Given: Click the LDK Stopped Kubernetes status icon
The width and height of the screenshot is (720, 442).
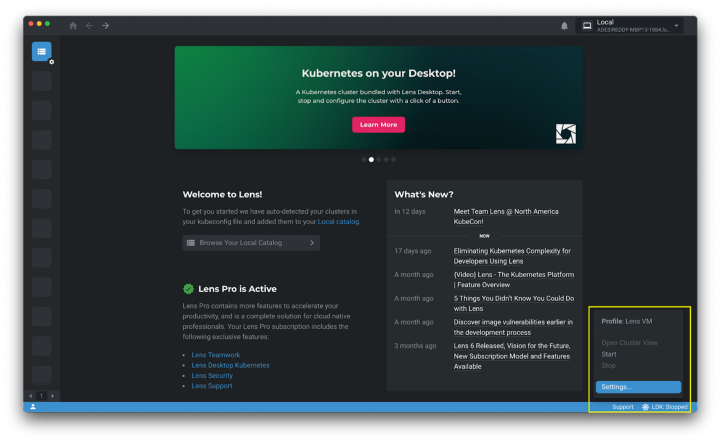Looking at the screenshot, I should coord(646,407).
